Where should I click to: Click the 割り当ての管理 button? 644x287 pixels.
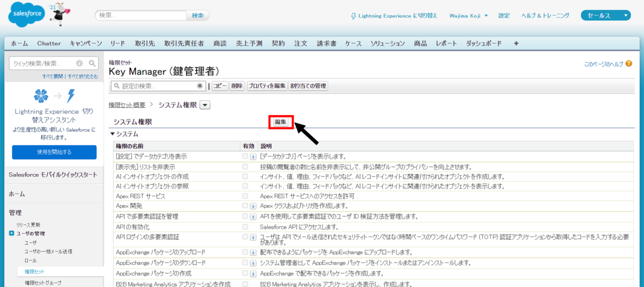tap(308, 85)
